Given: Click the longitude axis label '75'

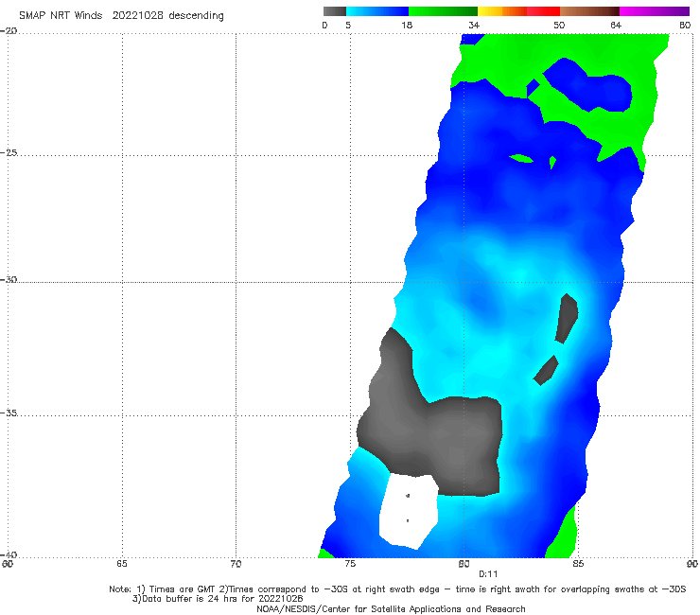Looking at the screenshot, I should point(350,564).
